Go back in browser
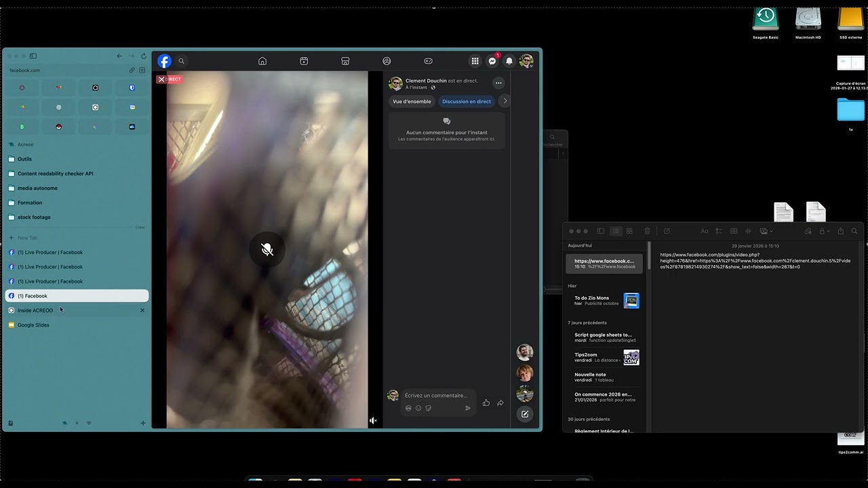 [120, 56]
